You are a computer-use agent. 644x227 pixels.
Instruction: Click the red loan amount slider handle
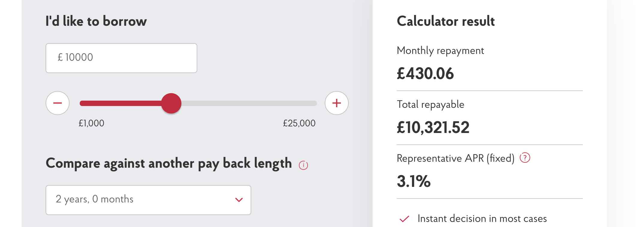(x=171, y=103)
